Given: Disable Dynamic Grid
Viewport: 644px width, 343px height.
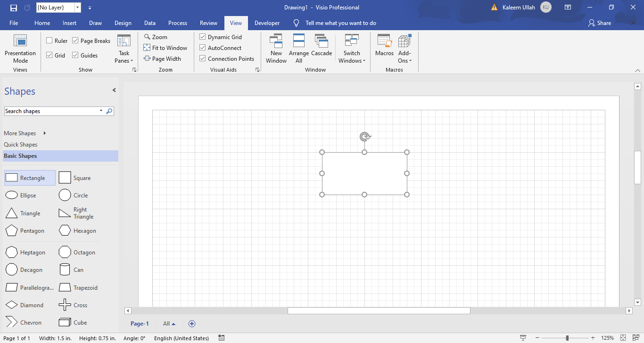Looking at the screenshot, I should (x=202, y=37).
